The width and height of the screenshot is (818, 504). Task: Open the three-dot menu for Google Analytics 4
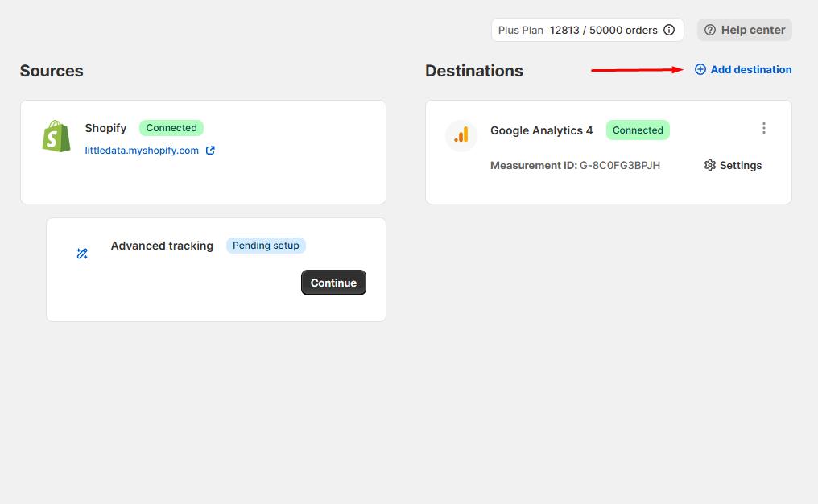coord(763,129)
